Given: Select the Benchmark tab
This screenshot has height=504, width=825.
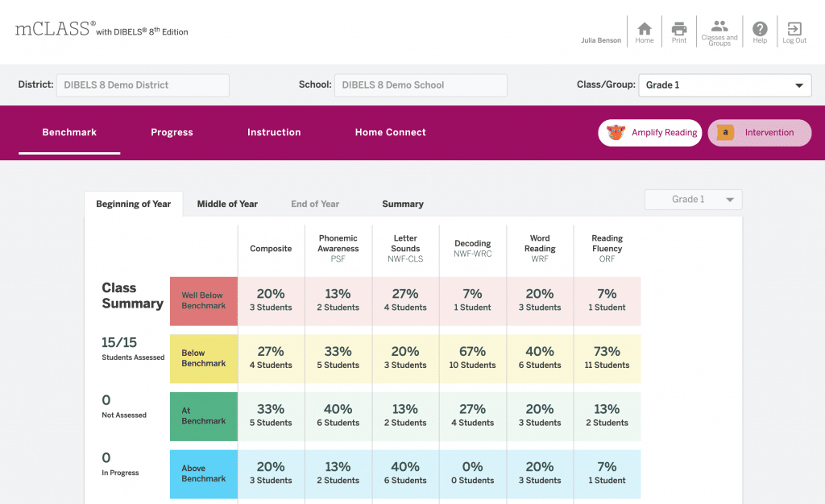Looking at the screenshot, I should point(69,132).
